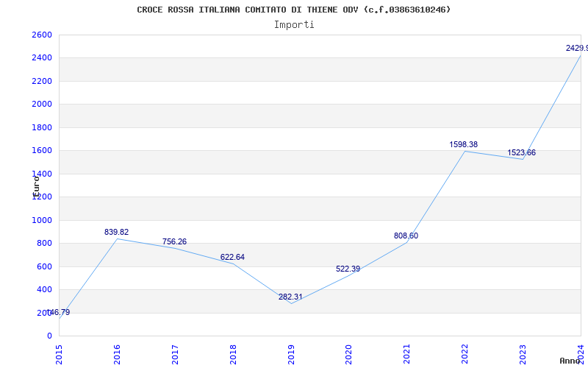This screenshot has height=368, width=588.
Task: Click the 2019 x-axis year label
Action: 290,354
